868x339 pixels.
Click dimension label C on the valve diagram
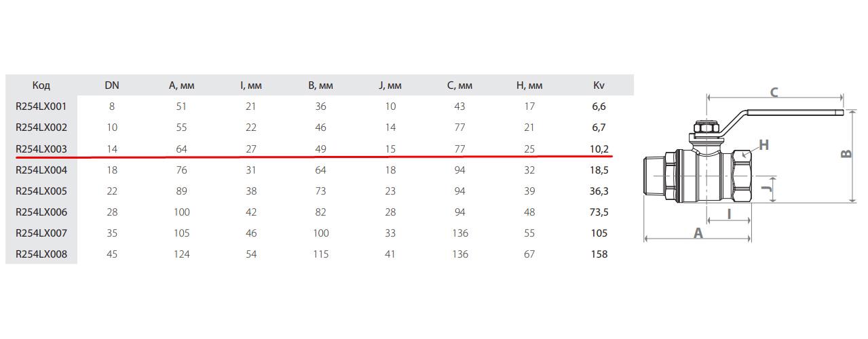click(x=773, y=92)
